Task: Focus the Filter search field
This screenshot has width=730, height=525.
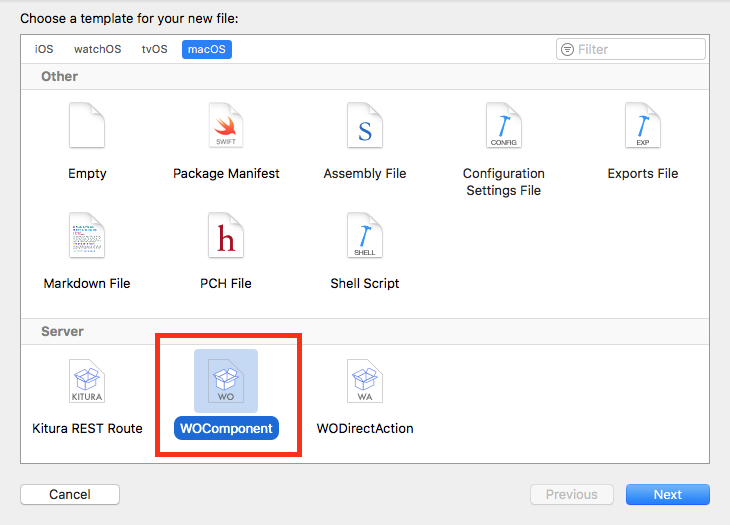Action: point(631,49)
